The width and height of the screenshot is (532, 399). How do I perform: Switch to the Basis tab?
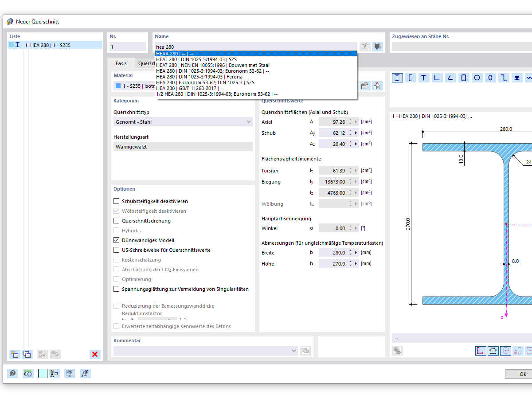pos(121,63)
